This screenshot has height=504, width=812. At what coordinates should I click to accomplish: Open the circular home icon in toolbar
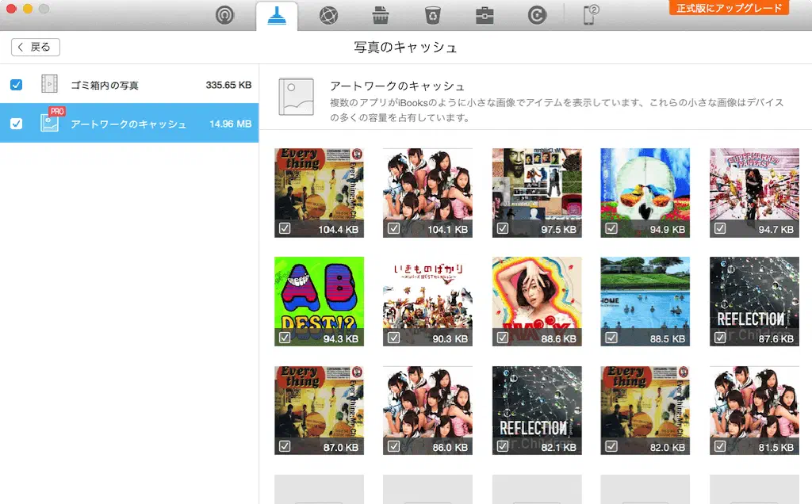226,15
